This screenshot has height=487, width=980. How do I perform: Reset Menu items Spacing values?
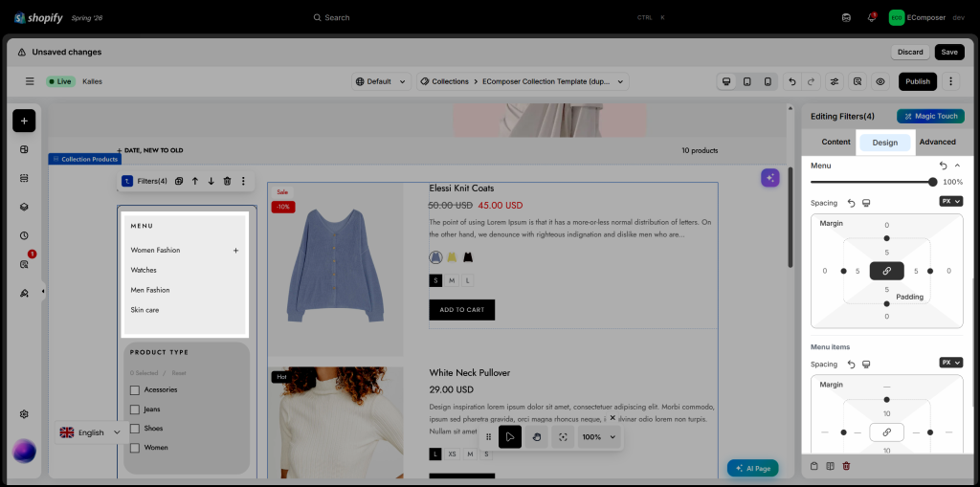pyautogui.click(x=851, y=365)
